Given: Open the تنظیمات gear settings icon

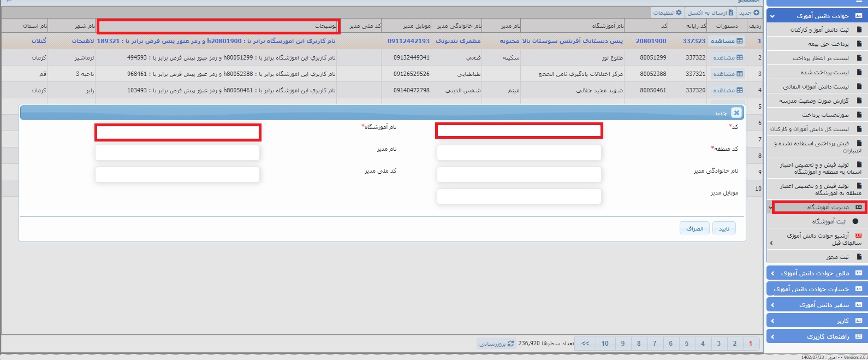Looking at the screenshot, I should pyautogui.click(x=679, y=13).
